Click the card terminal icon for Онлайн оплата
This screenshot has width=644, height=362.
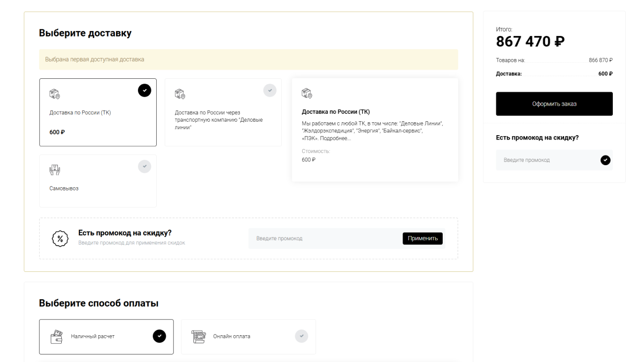click(x=199, y=336)
